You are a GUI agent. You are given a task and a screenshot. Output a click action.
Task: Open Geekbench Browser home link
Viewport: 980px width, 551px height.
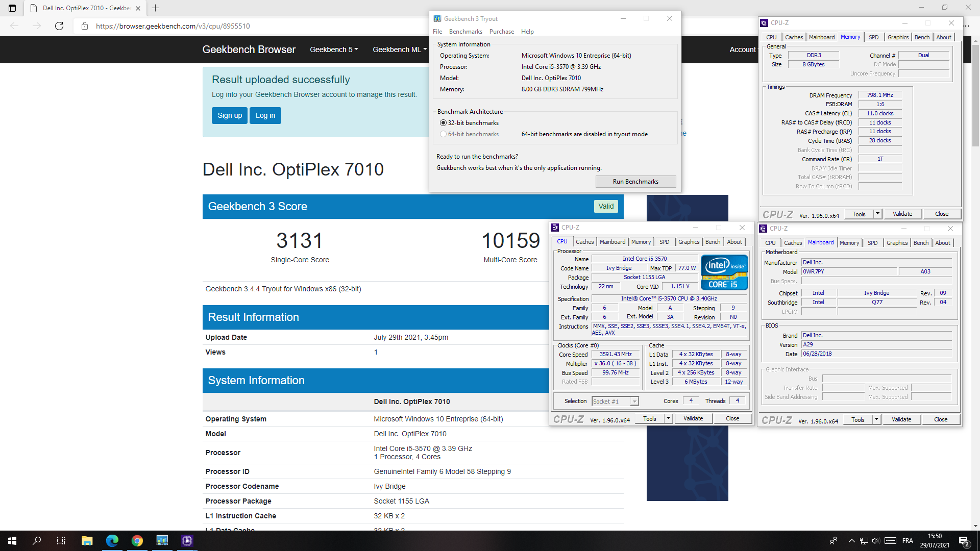[x=249, y=49]
